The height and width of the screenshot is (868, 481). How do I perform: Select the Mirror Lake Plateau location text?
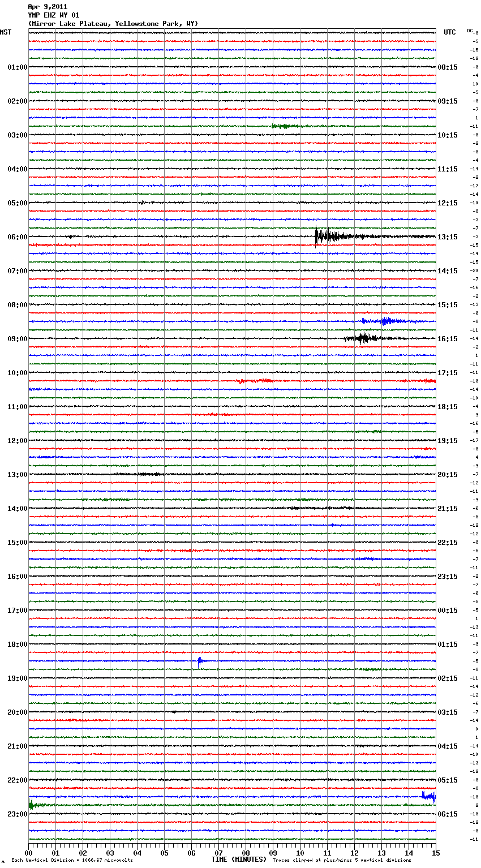click(x=113, y=24)
